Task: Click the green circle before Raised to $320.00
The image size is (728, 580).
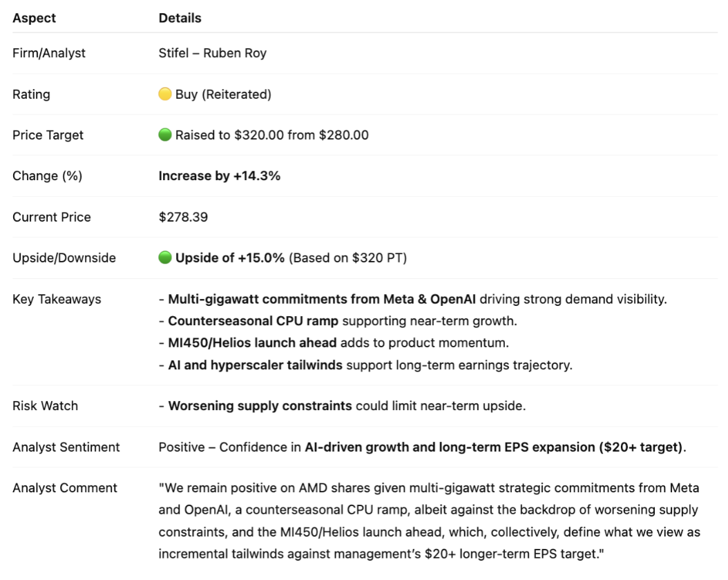Action: 165,135
